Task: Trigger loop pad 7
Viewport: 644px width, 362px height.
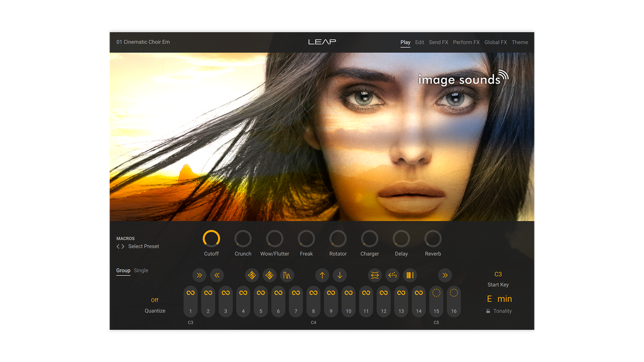Action: click(x=296, y=301)
